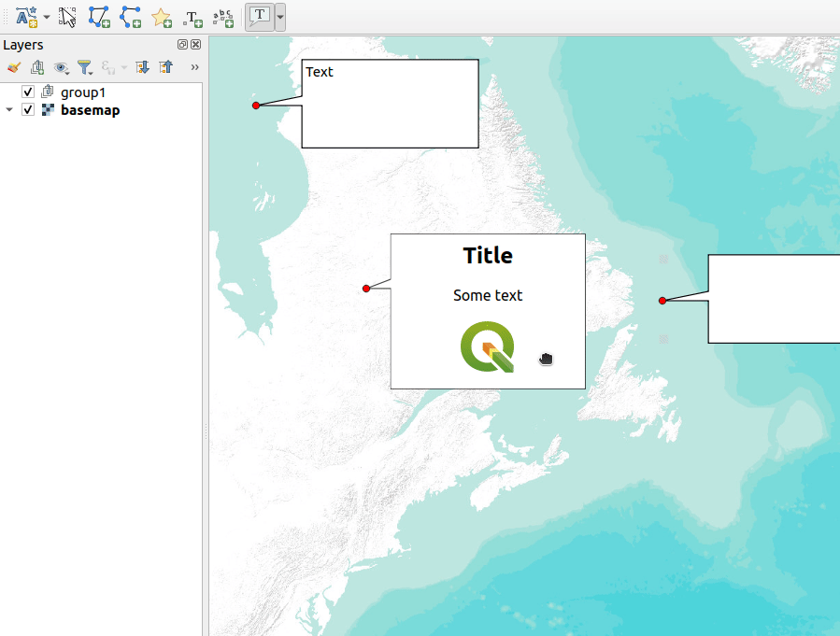
Task: Uncheck the group1 layer visibility checkbox
Action: coord(28,92)
